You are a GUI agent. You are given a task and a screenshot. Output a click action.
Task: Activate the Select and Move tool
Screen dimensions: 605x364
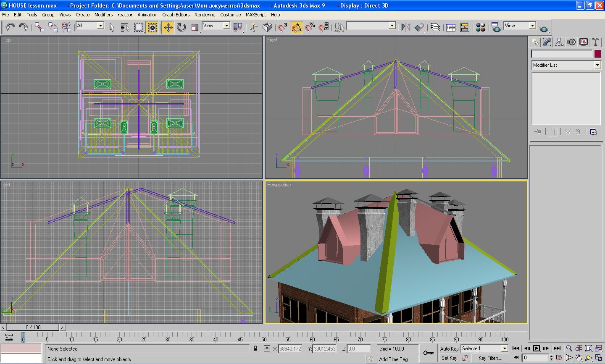(168, 27)
